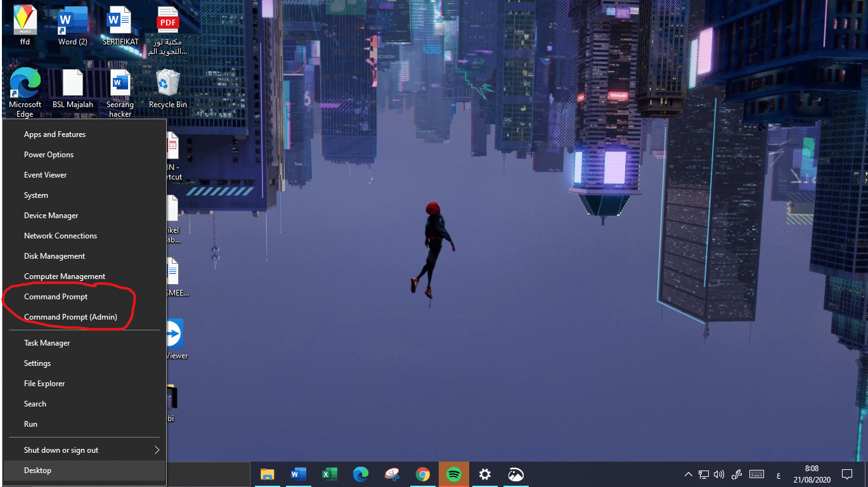Open Snipping Tool in the taskbar
This screenshot has height=487, width=868.
[392, 474]
